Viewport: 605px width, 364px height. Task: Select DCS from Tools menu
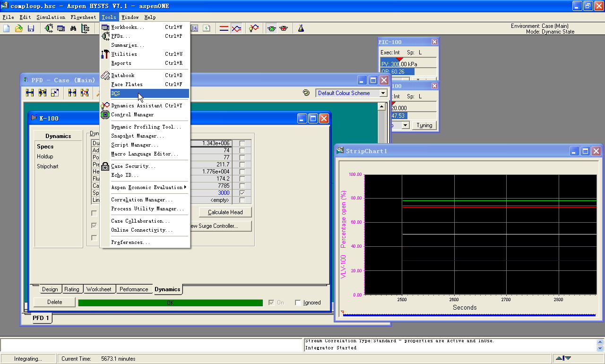(x=149, y=94)
